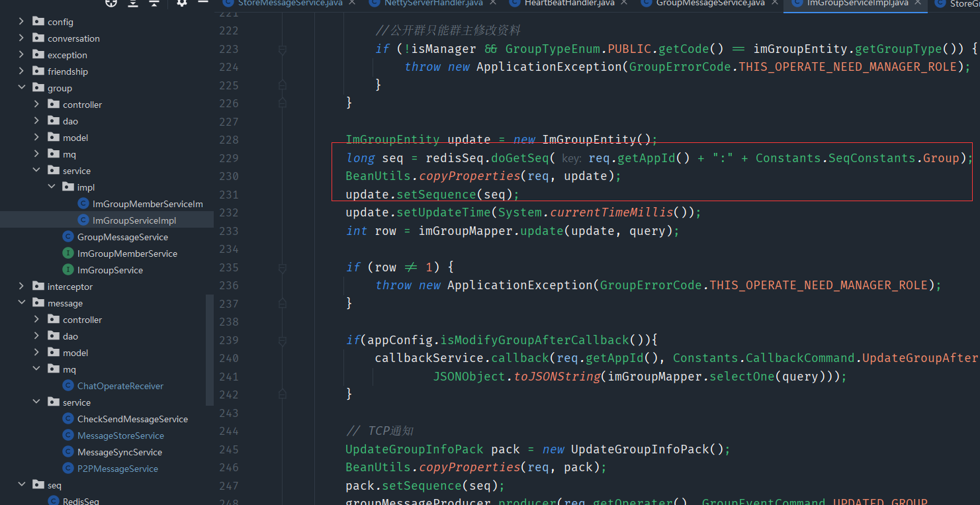Select ImGroupServiceImpl in project tree
Viewport: 980px width, 505px height.
(x=134, y=220)
